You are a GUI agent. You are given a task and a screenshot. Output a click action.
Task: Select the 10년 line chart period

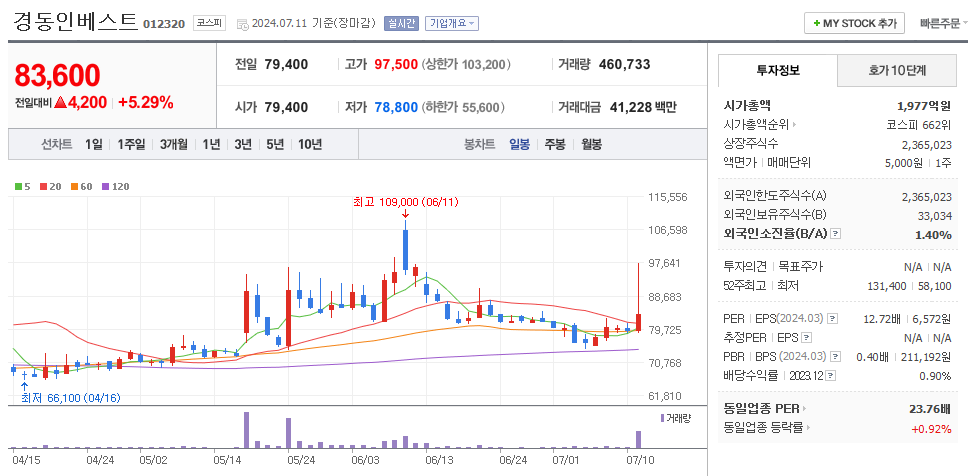click(310, 145)
